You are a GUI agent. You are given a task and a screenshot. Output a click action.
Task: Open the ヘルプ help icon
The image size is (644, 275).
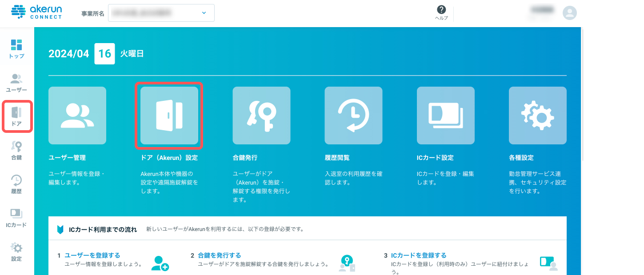pyautogui.click(x=441, y=13)
